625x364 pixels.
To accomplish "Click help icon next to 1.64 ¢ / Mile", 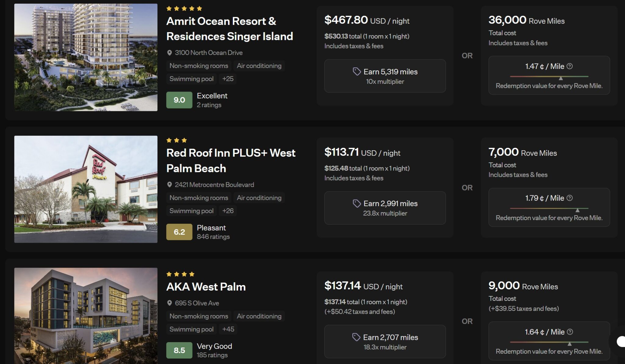I will click(x=570, y=332).
